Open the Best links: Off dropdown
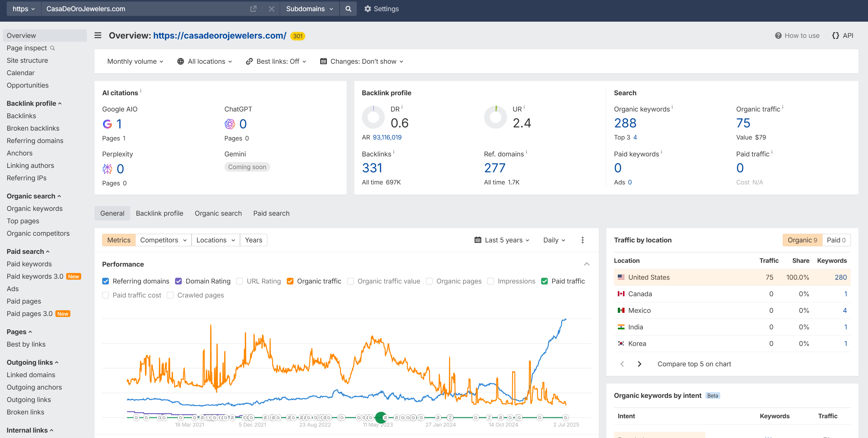The width and height of the screenshot is (868, 438). [x=276, y=61]
